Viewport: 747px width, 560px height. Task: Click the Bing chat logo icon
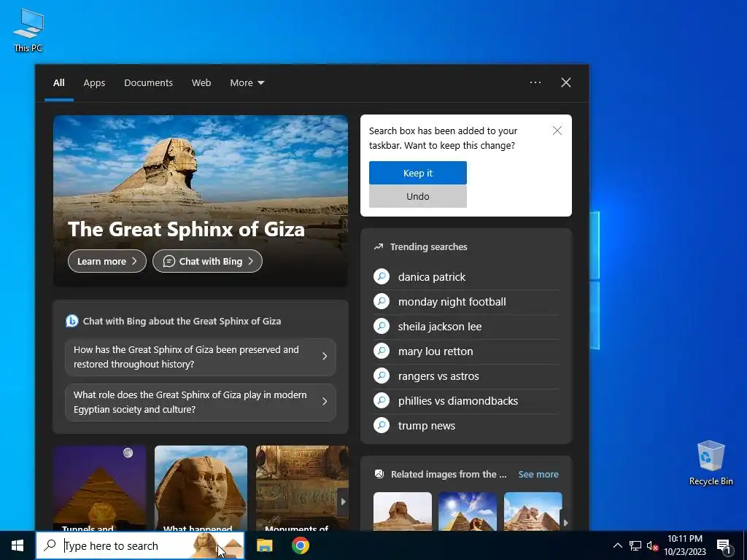(x=72, y=321)
